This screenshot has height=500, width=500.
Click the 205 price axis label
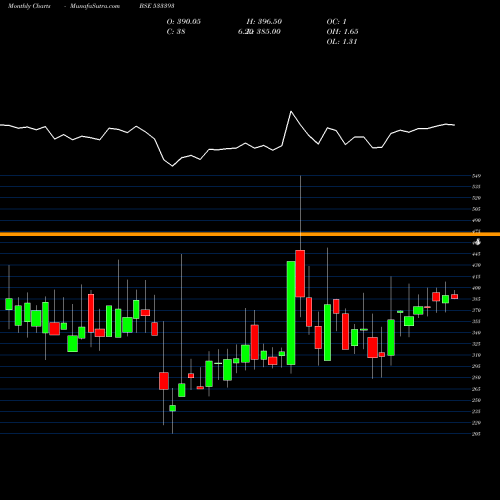476,434
